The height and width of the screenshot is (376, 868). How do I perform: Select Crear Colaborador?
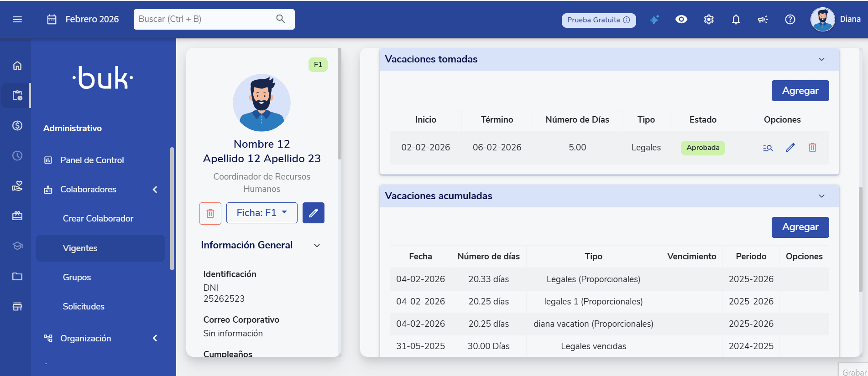click(98, 218)
